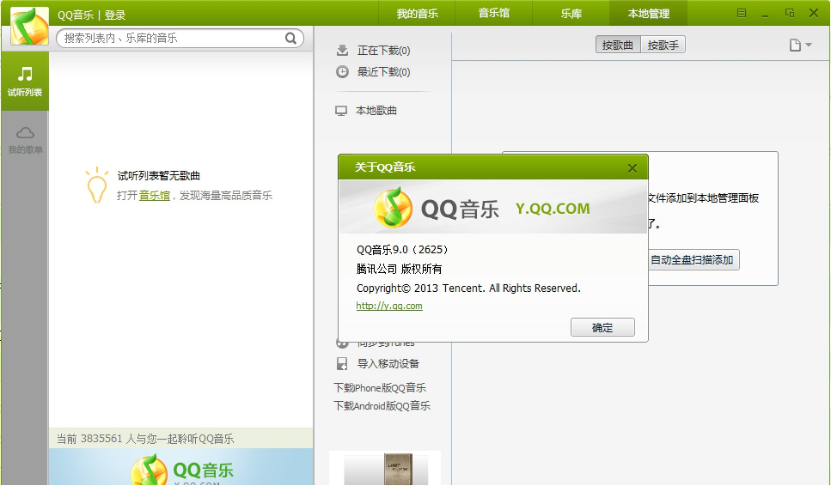Switch to the 音乐馆 tab
Image resolution: width=831 pixels, height=504 pixels.
494,13
